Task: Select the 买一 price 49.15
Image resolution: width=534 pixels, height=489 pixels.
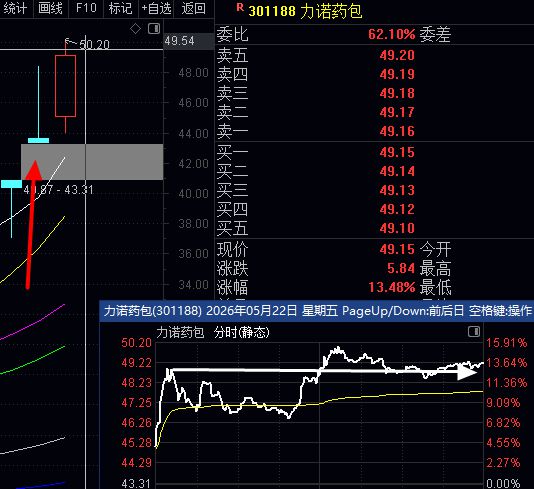Action: pos(397,152)
